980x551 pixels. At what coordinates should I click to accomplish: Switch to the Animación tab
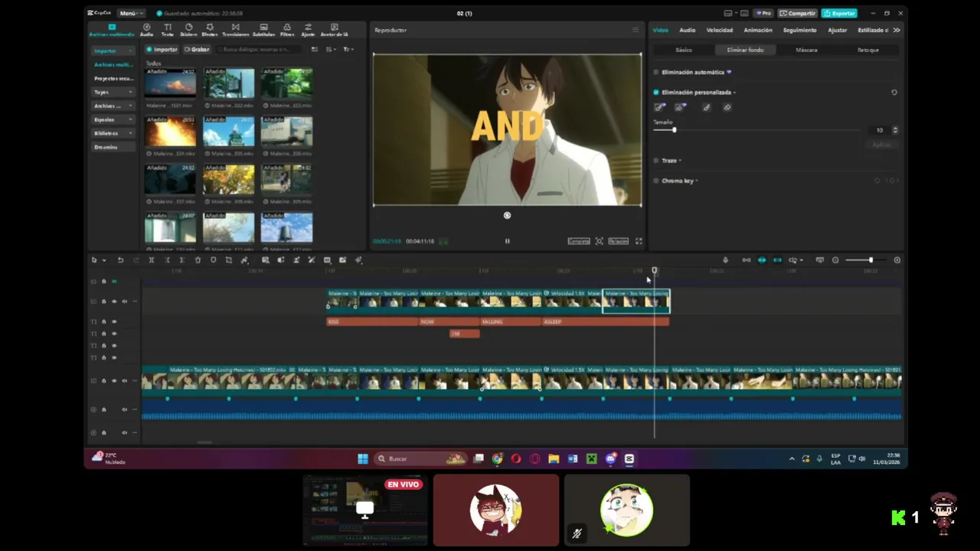point(758,30)
